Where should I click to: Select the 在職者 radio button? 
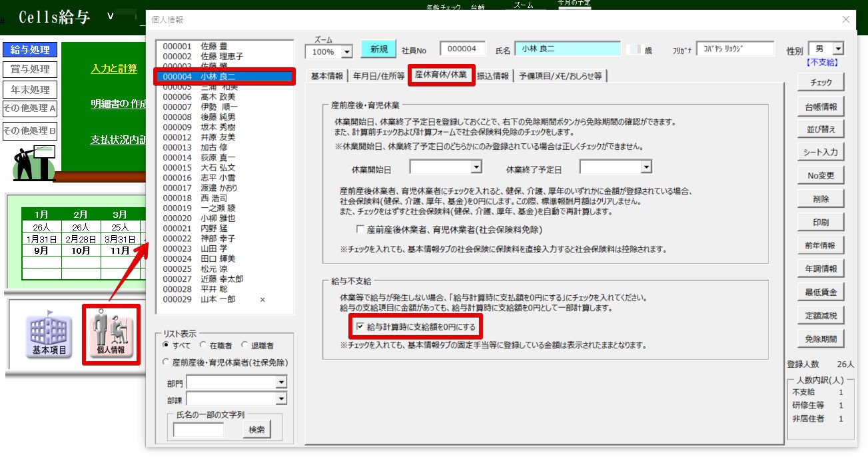pos(204,345)
